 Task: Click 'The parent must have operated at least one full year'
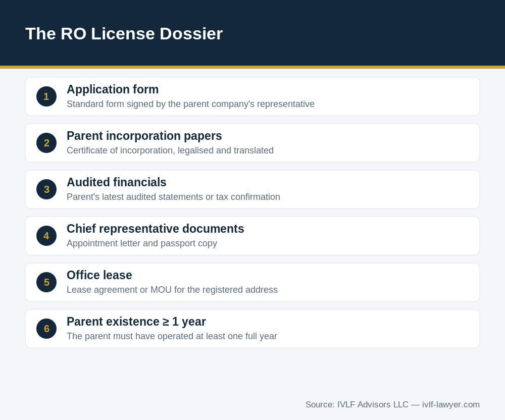(172, 336)
